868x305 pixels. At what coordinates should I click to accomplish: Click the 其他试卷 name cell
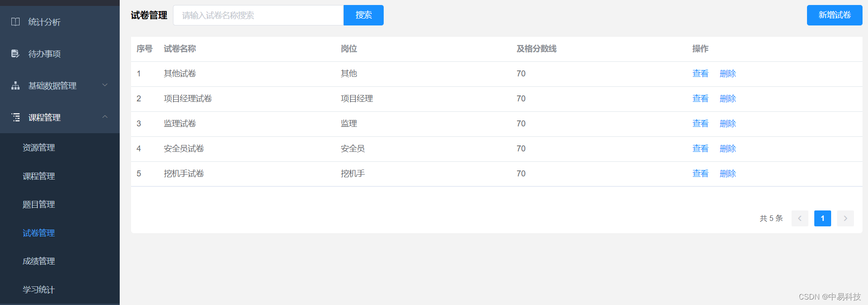click(x=180, y=74)
